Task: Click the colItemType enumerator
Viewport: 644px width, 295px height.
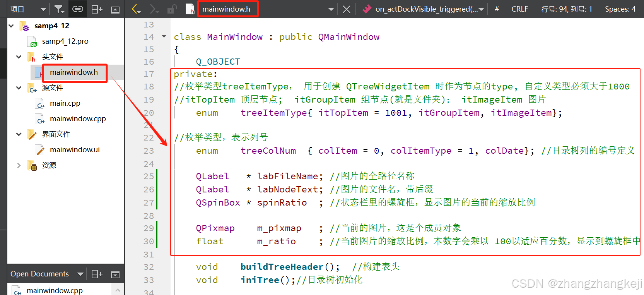Action: pos(421,151)
